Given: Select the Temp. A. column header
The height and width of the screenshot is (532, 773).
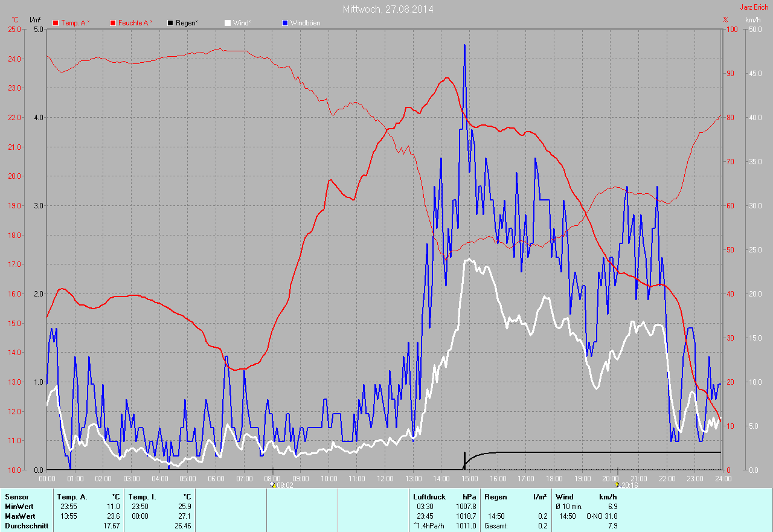Looking at the screenshot, I should (72, 497).
